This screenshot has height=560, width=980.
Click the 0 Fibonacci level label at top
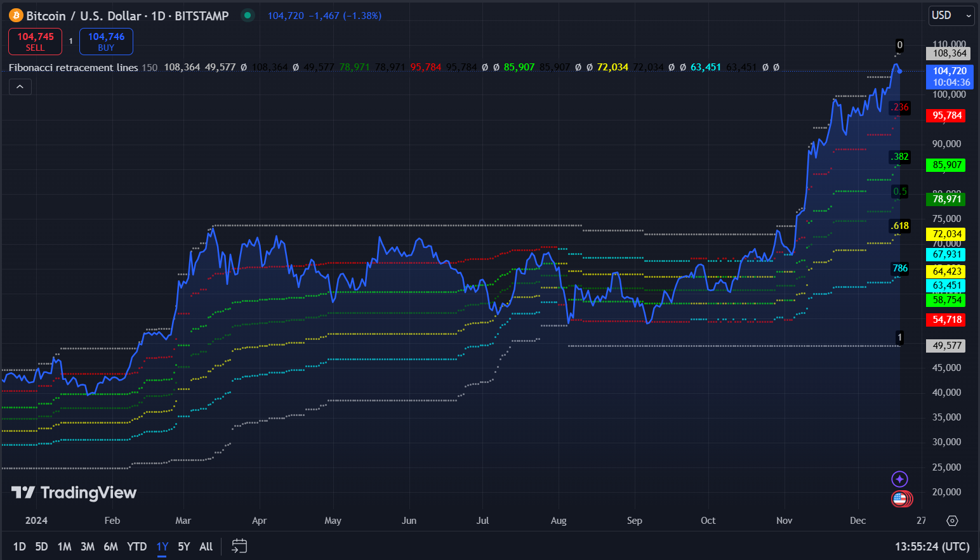[899, 45]
